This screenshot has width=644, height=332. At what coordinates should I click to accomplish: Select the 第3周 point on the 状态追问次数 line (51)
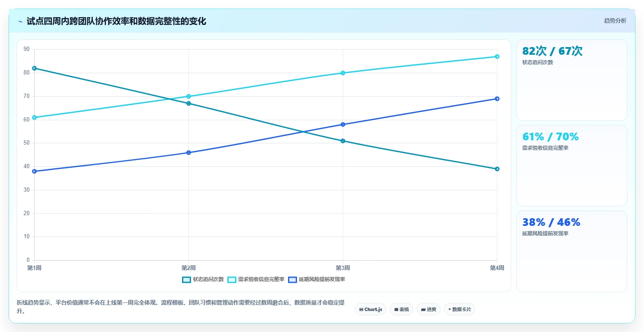(343, 141)
